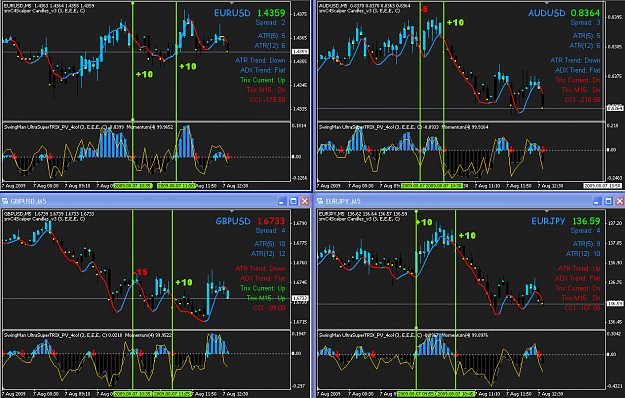
Task: Click 'ATR Trend: Up' on the EURJPY chart
Action: [x=579, y=269]
